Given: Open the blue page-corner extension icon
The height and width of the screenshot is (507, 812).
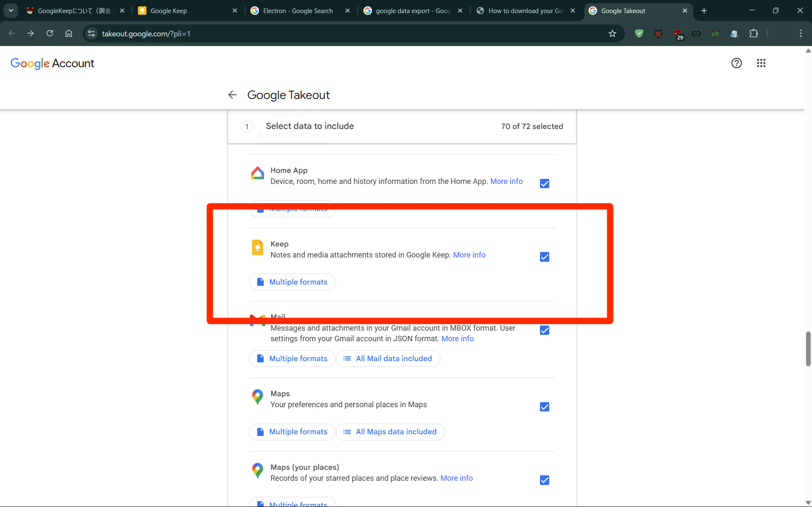Looking at the screenshot, I should point(734,33).
